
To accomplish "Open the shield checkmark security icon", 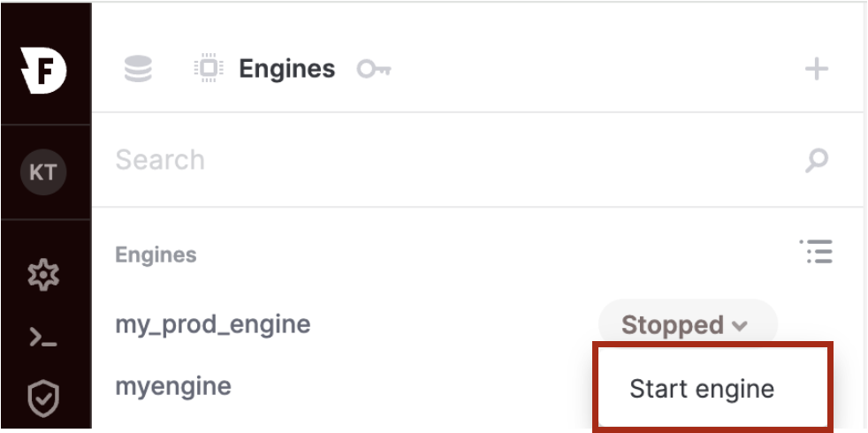I will [43, 399].
